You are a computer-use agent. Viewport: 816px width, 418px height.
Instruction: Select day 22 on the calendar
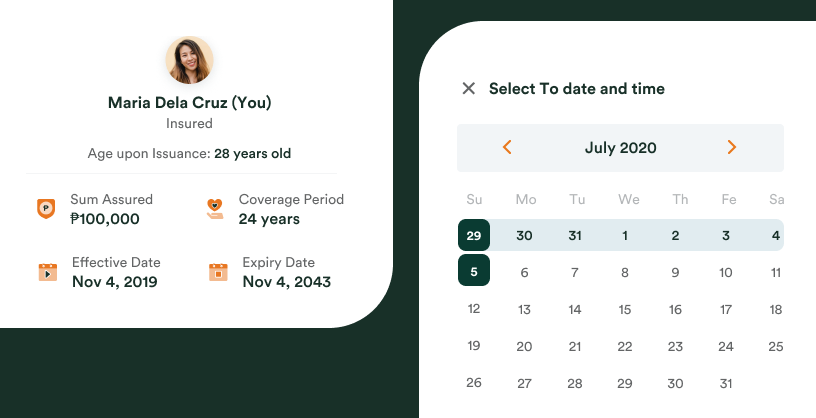tap(625, 346)
